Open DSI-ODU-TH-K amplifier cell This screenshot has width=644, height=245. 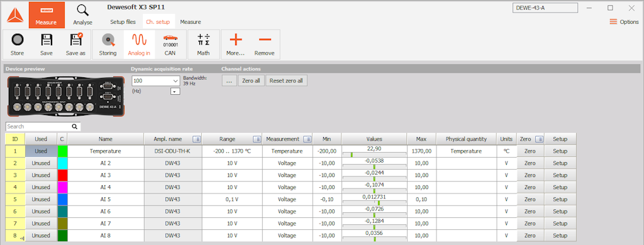point(173,151)
